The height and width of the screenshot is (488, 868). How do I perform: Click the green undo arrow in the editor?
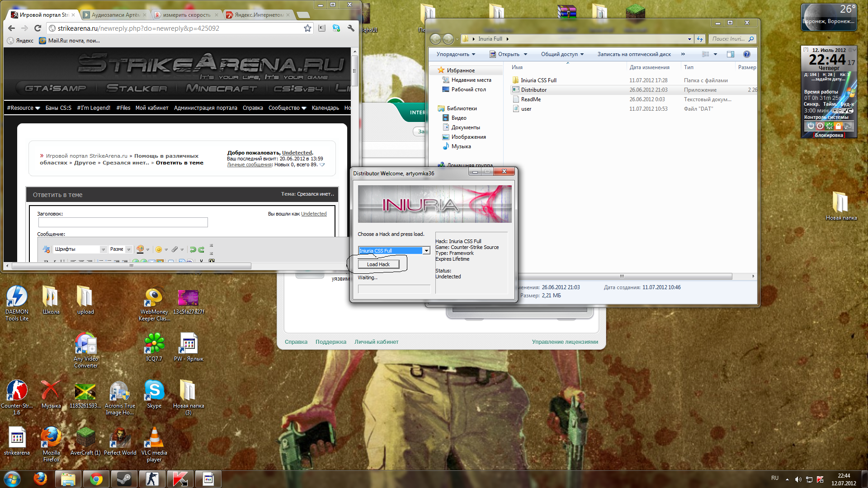pyautogui.click(x=193, y=249)
